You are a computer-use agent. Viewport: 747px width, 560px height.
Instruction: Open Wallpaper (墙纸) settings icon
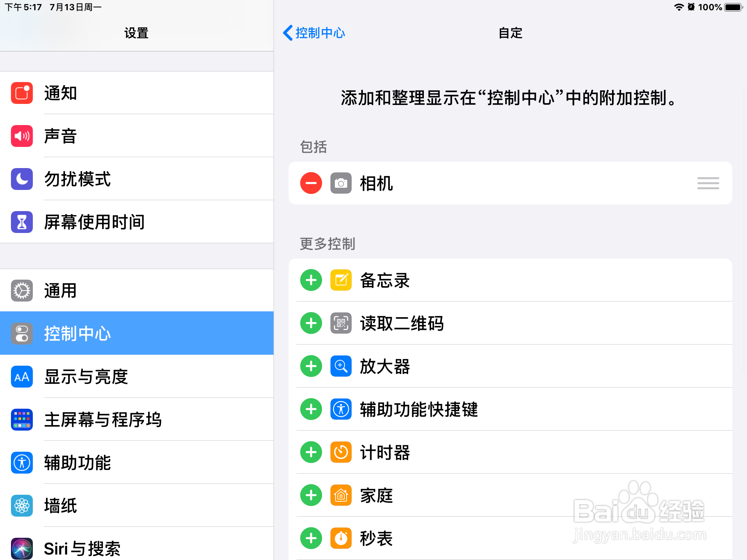tap(22, 506)
